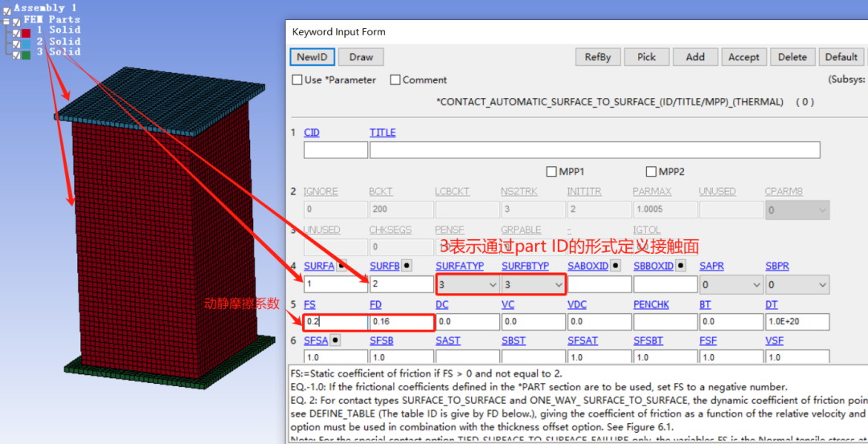Click the DT label link
868x444 pixels.
pyautogui.click(x=772, y=304)
